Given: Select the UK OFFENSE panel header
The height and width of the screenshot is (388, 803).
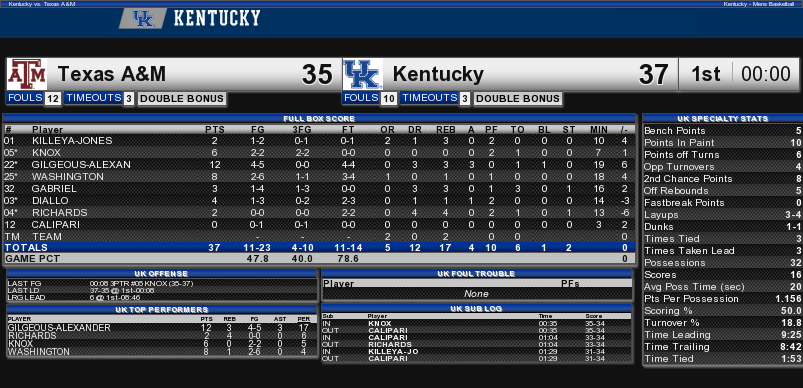Looking at the screenshot, I should 162,274.
